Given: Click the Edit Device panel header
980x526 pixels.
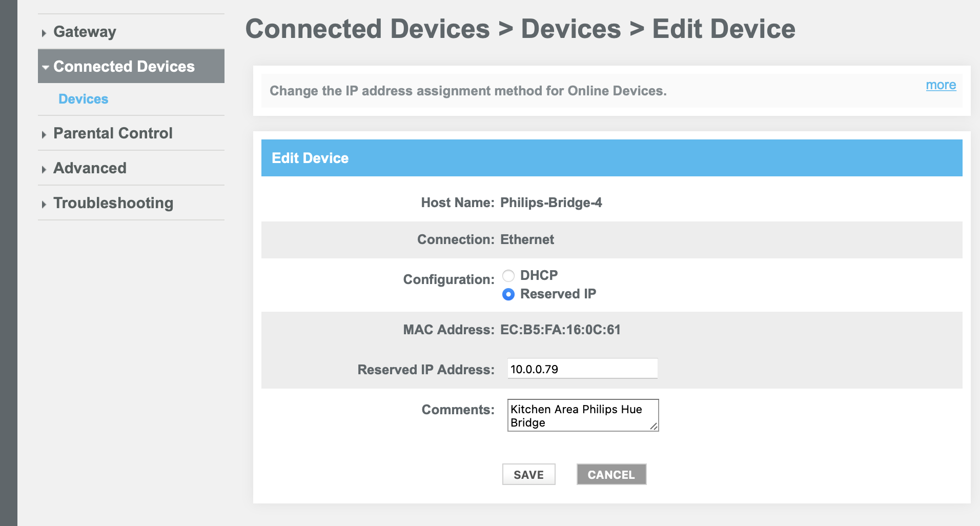Looking at the screenshot, I should pos(611,158).
